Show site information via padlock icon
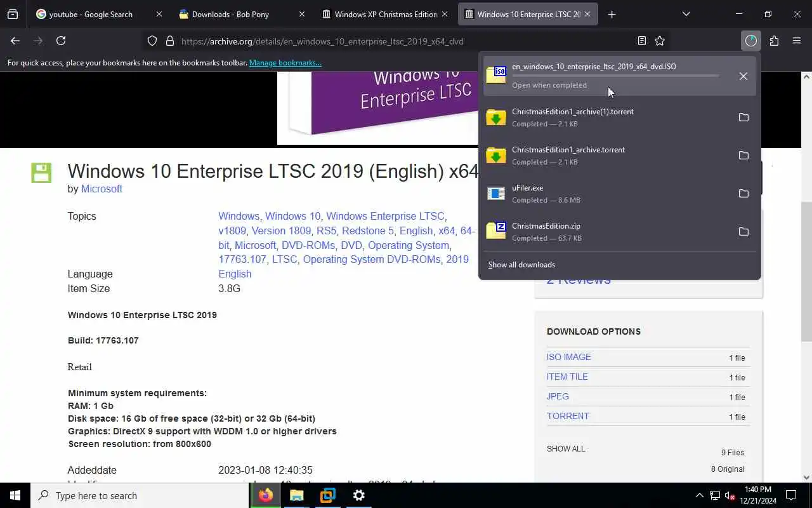The height and width of the screenshot is (508, 812). coord(170,41)
